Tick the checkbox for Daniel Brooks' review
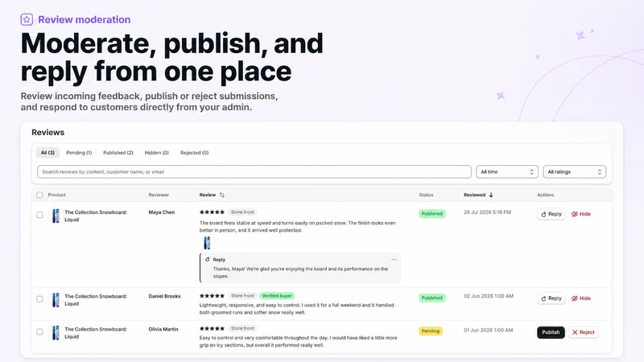Viewport: 644px width, 362px height. click(39, 298)
